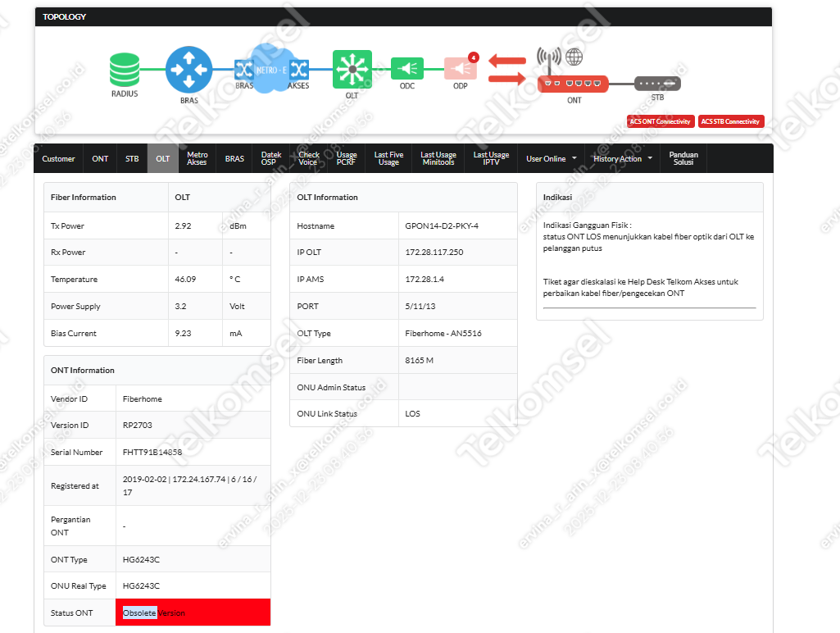This screenshot has height=633, width=840.
Task: Click OLT Type value Fiberhome - AN5516
Action: tap(443, 334)
